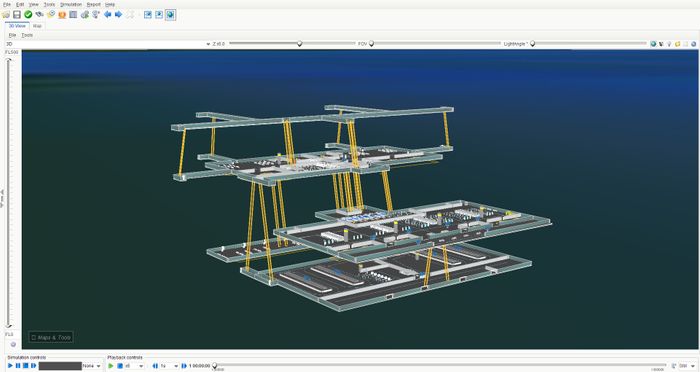Adjust the LightAngle slider handle
Screen dimensions: 700x372
tap(533, 44)
